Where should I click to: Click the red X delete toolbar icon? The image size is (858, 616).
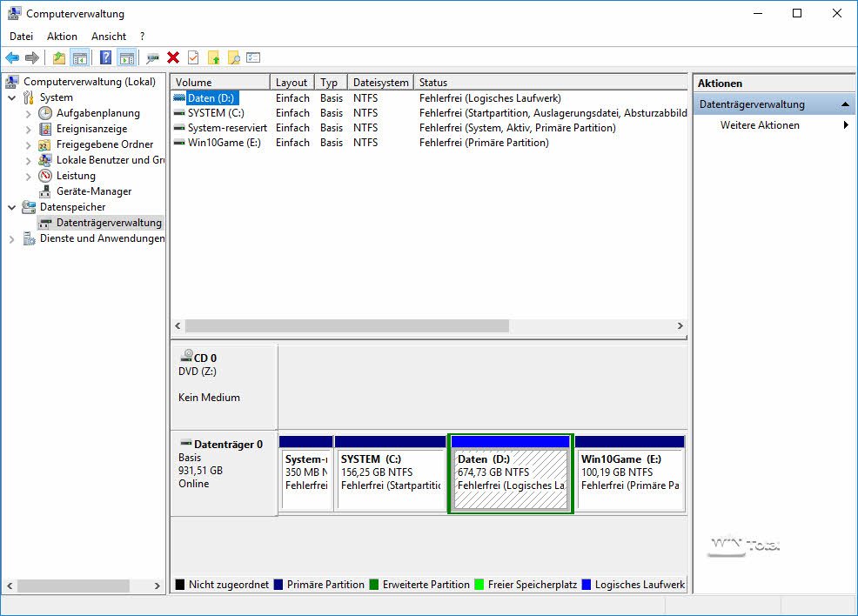coord(173,57)
